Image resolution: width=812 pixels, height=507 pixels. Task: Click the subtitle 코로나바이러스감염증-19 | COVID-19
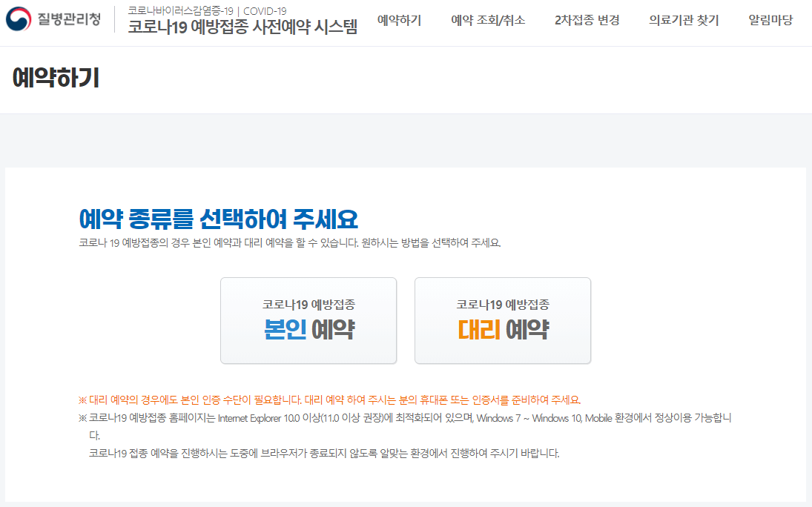tap(207, 11)
